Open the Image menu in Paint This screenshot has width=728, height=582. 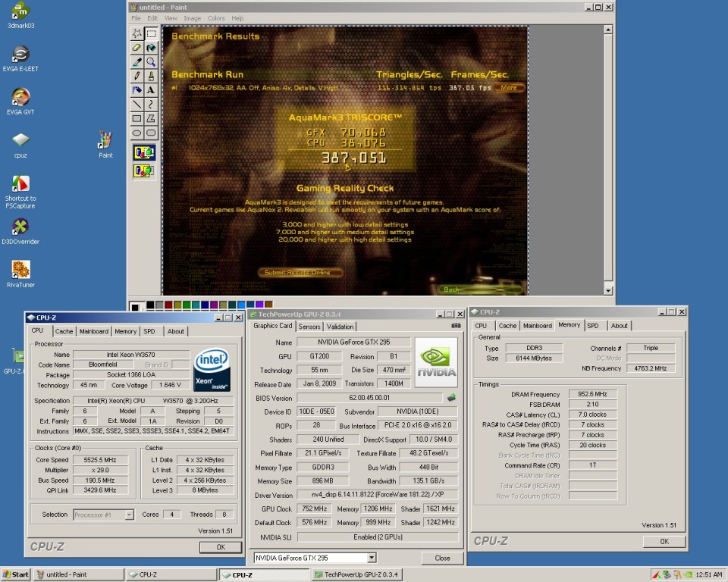192,18
